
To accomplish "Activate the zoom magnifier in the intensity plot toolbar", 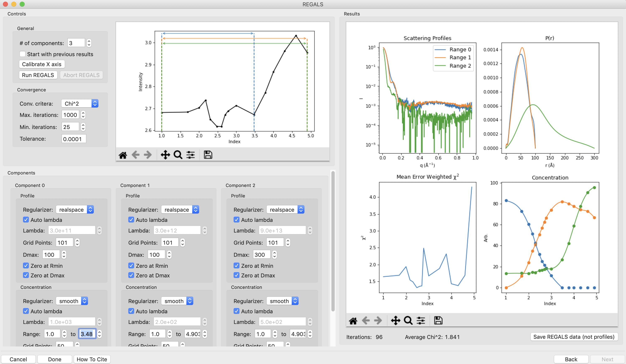I will point(178,155).
